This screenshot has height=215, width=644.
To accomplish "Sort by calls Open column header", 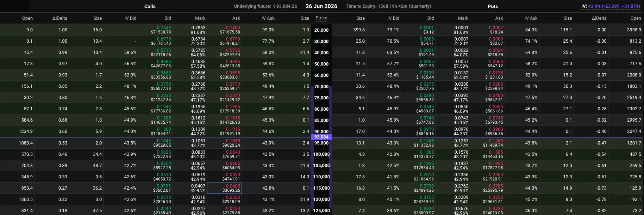I will click(x=27, y=18).
